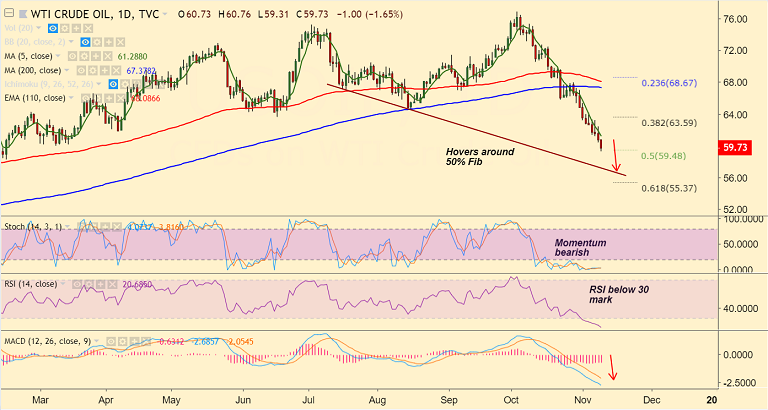The image size is (768, 410).
Task: Click the plus icon for Stoch (14, 3, 1)
Action: click(x=105, y=227)
